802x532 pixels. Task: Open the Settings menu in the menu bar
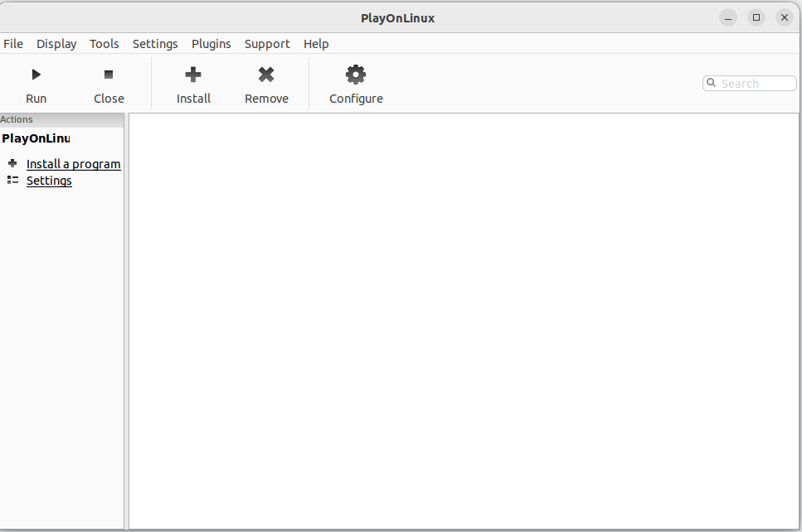[x=155, y=43]
